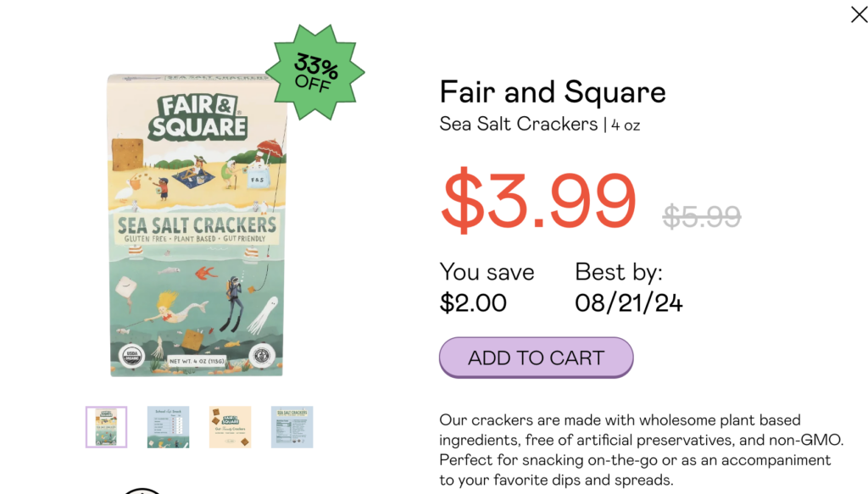Click the green Sea Salt Crackers banner on box
The image size is (868, 494).
coord(197,227)
